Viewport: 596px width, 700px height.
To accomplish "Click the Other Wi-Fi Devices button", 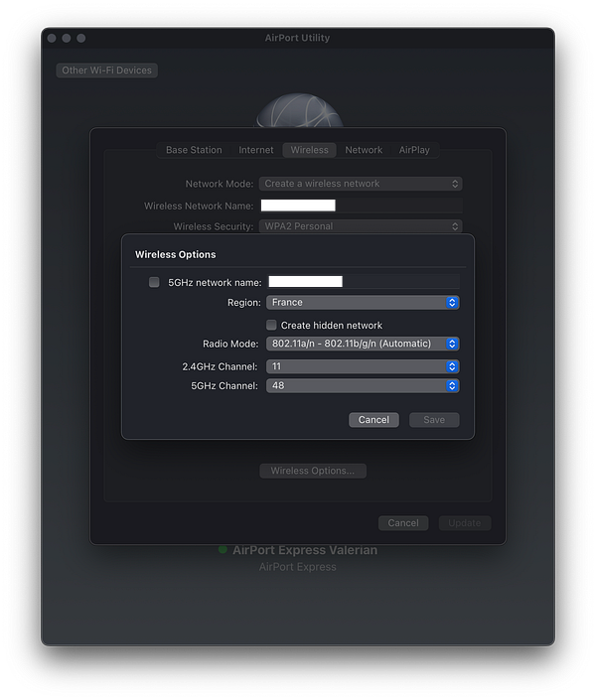I will [106, 70].
